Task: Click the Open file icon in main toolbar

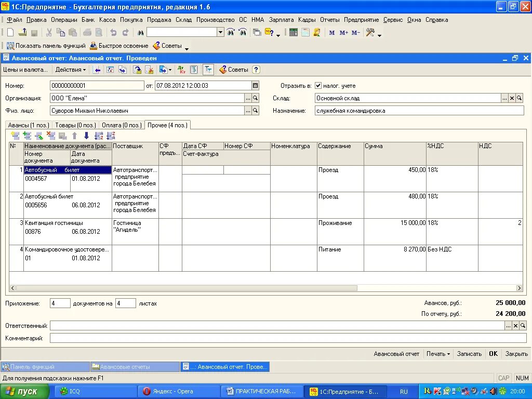Action: pos(22,33)
